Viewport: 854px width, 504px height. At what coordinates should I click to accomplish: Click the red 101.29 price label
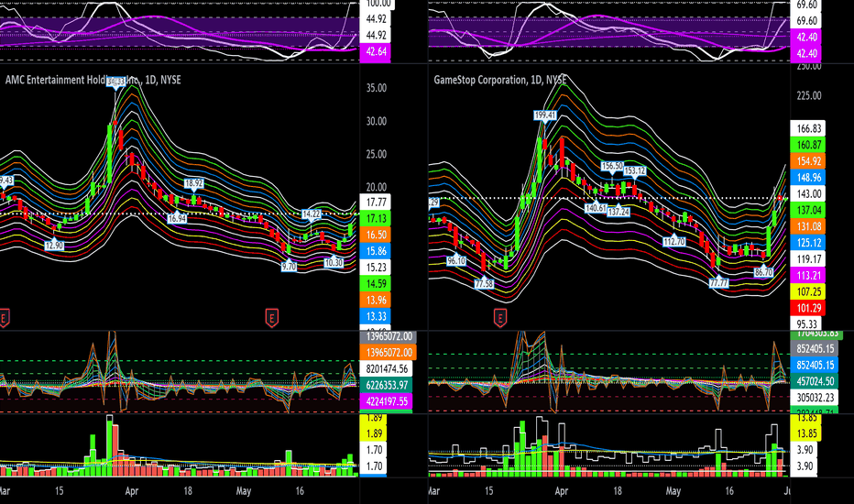(x=808, y=309)
